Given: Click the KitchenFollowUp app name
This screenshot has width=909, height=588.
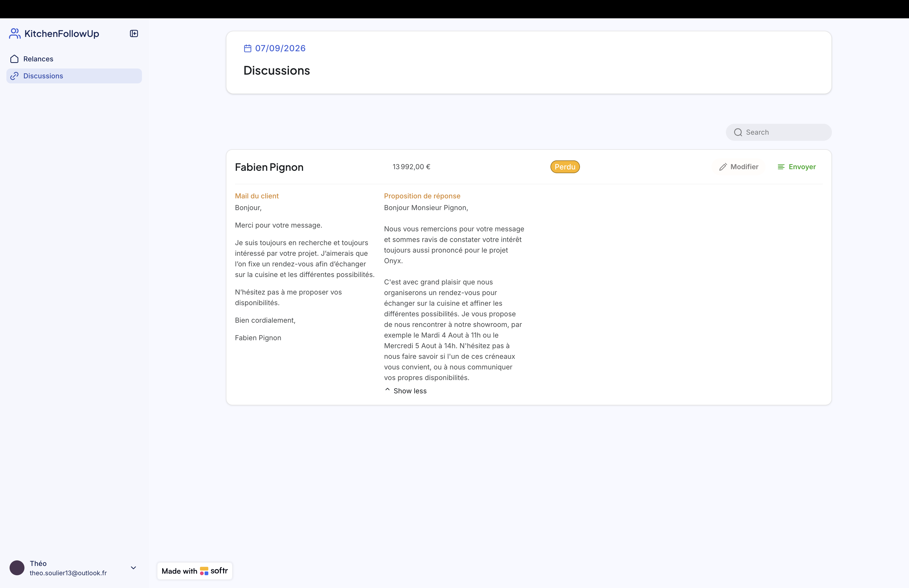Looking at the screenshot, I should (62, 33).
